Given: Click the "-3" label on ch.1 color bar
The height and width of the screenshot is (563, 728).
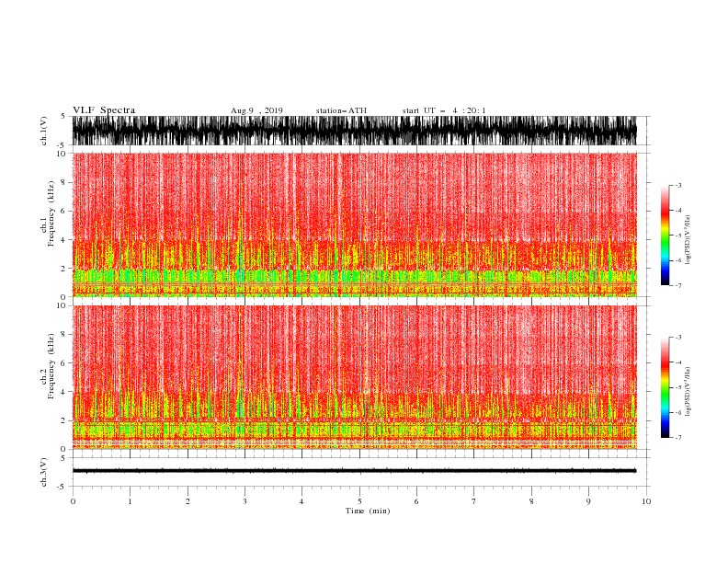Looking at the screenshot, I should pyautogui.click(x=677, y=185).
